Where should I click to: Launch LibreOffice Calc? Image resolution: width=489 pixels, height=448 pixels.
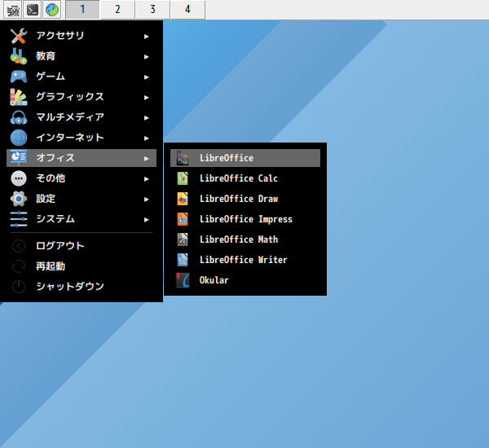point(245,178)
